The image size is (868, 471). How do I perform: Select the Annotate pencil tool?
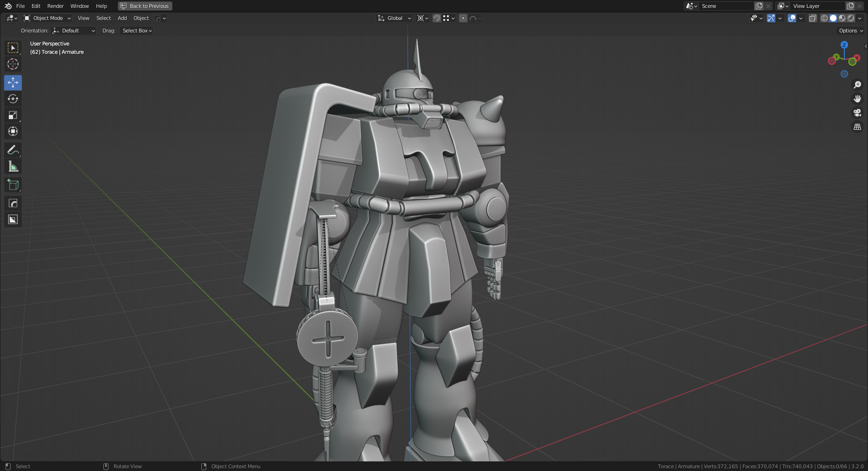tap(13, 150)
